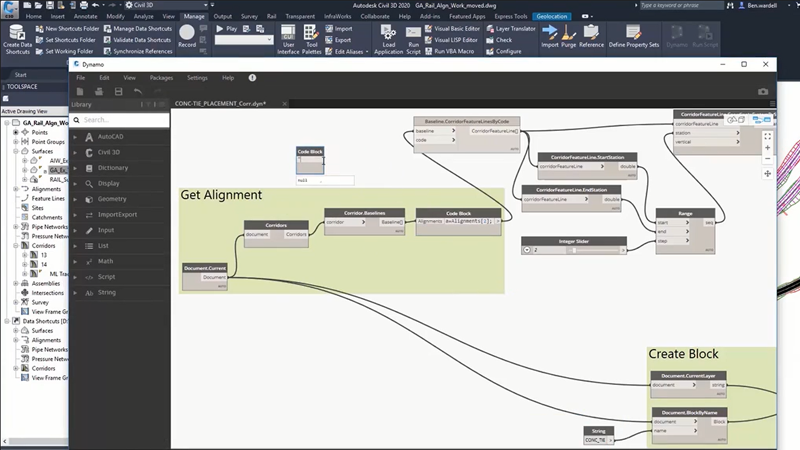The width and height of the screenshot is (800, 450).
Task: Click the zoom to fit icon
Action: tap(767, 135)
